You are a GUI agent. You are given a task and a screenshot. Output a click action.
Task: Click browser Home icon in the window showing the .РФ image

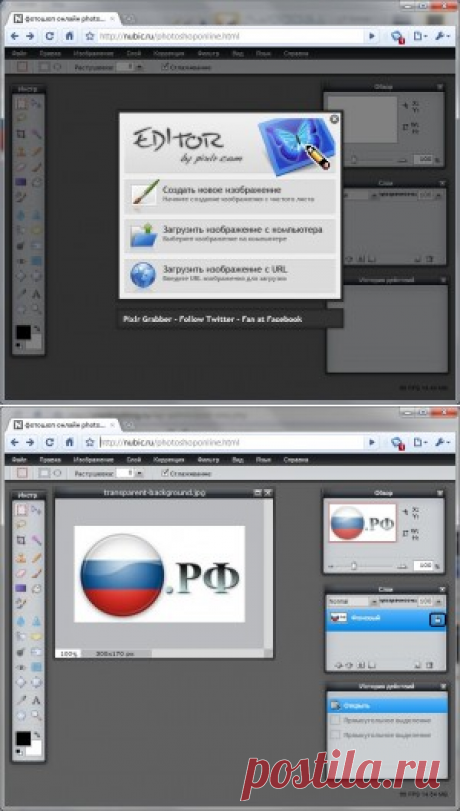69,442
